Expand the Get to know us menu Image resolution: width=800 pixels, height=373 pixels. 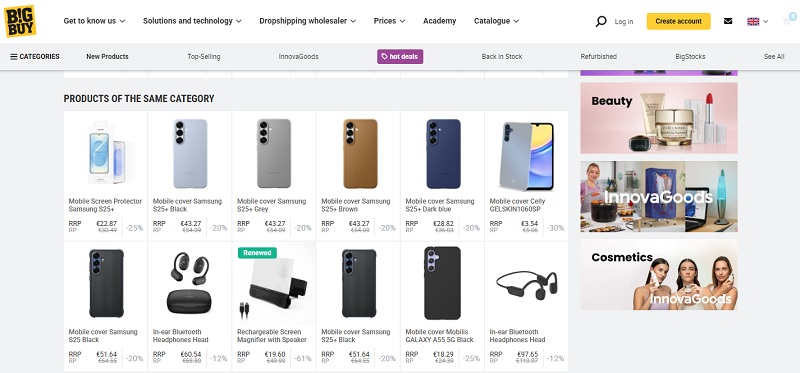[x=94, y=21]
